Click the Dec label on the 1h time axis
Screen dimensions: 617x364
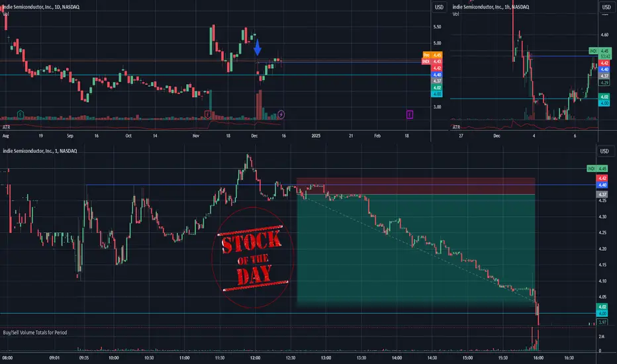(x=497, y=136)
